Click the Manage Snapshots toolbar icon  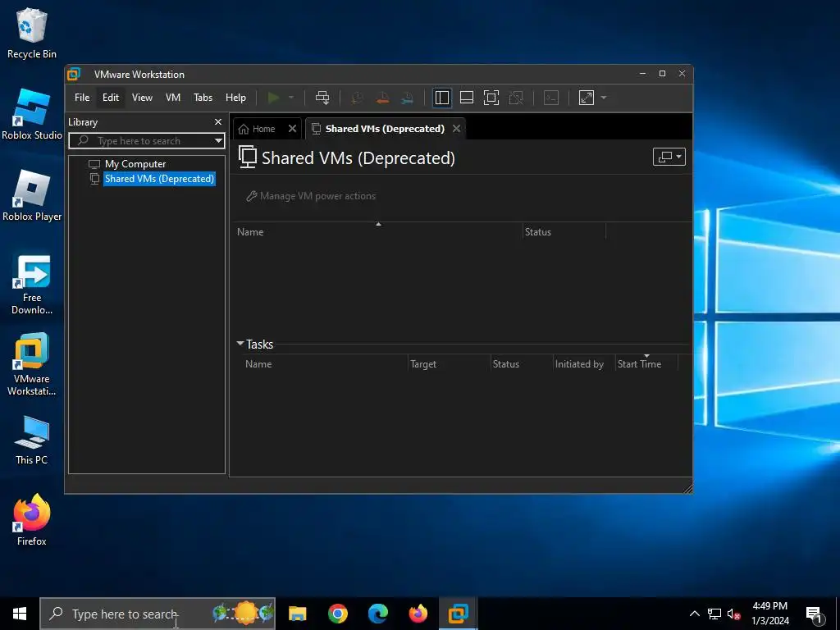coord(407,98)
